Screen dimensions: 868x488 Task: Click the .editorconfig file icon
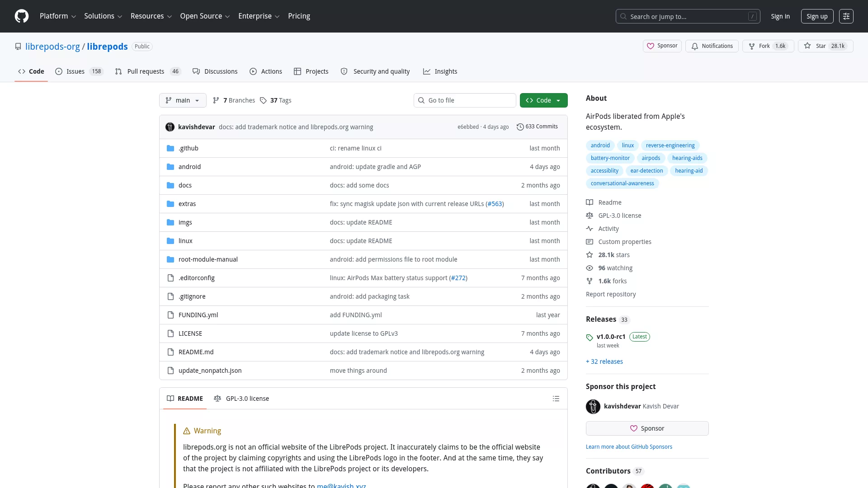pos(170,278)
